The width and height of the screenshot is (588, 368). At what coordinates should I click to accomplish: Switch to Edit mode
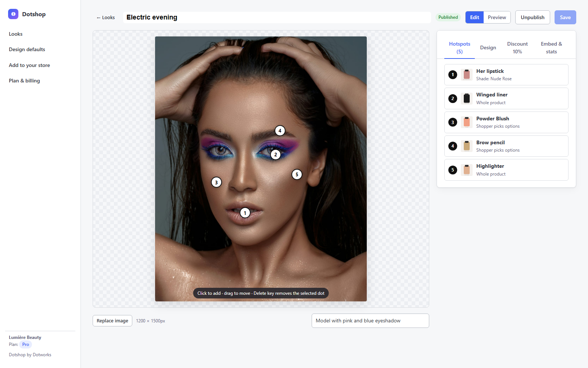coord(474,17)
